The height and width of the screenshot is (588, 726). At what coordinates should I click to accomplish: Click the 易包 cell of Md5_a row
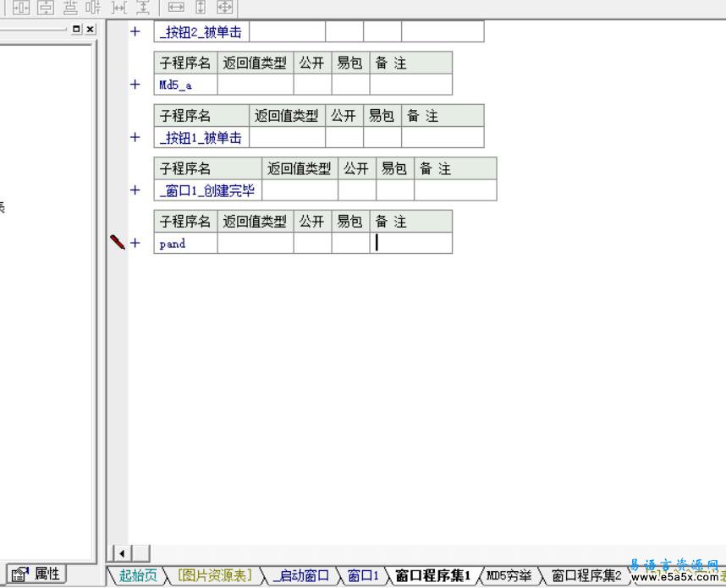(350, 85)
